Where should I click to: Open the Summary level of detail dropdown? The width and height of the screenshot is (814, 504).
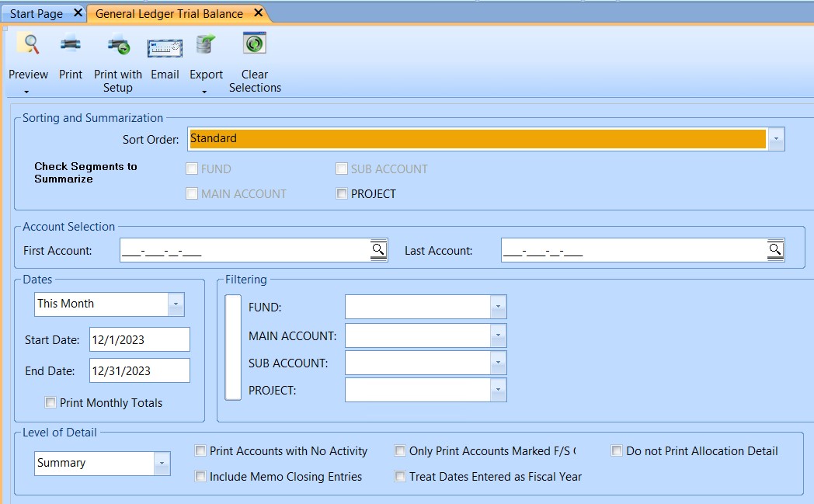tap(162, 464)
